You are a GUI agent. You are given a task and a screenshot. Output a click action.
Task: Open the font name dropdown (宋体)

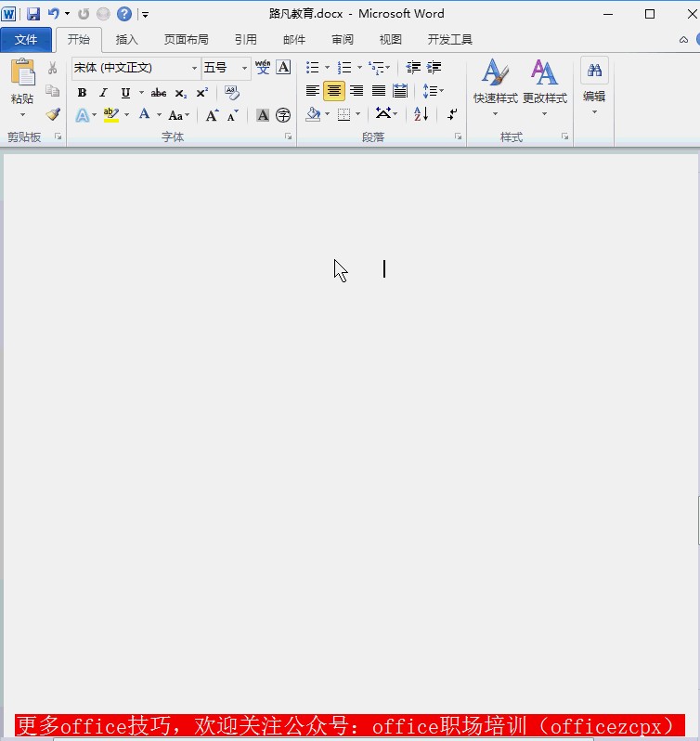(194, 68)
